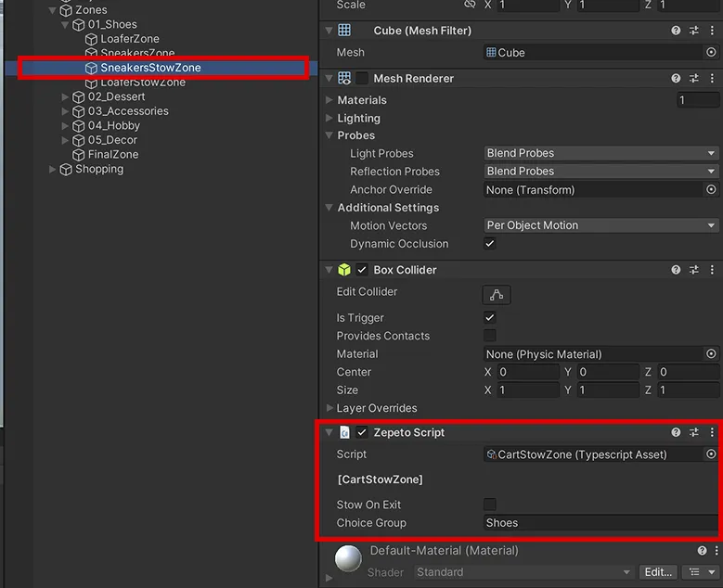Enable Stow On Exit checkbox

[x=490, y=505]
